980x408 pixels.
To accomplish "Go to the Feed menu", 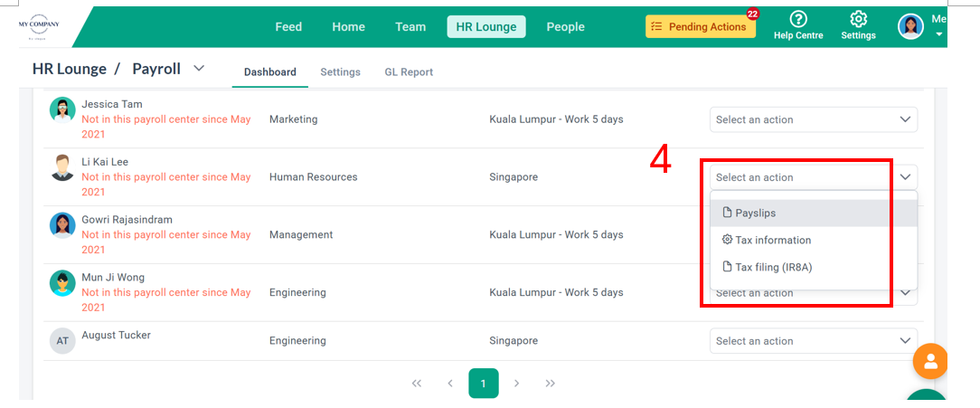I will pyautogui.click(x=288, y=27).
